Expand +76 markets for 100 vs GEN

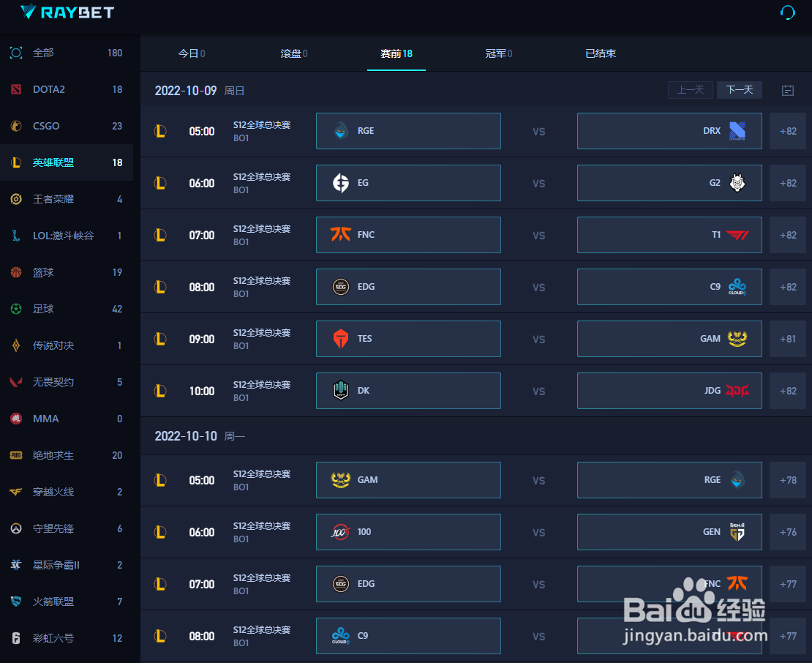point(788,532)
